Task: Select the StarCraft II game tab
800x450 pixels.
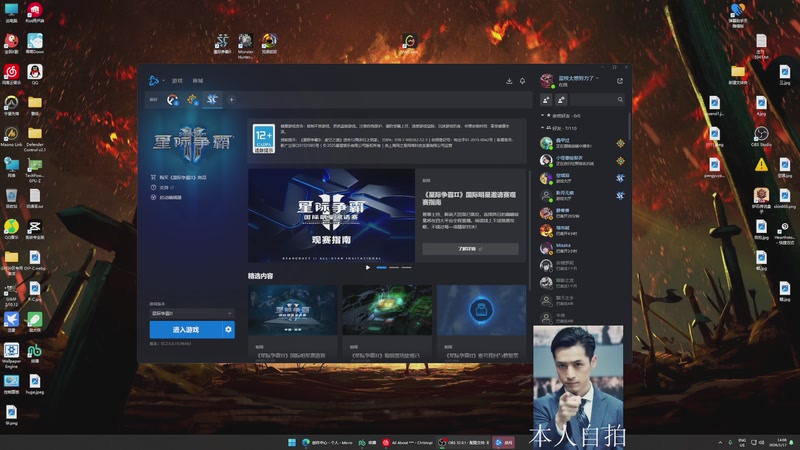Action: click(x=212, y=99)
